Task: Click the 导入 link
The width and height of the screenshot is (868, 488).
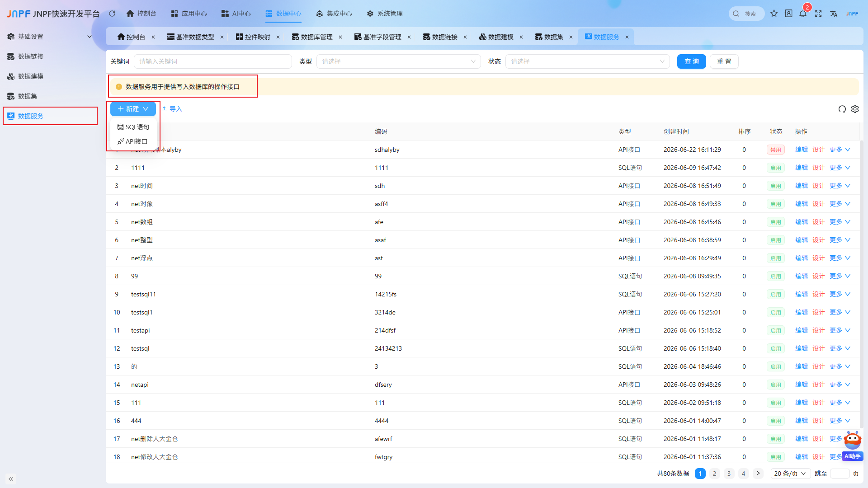Action: [172, 109]
